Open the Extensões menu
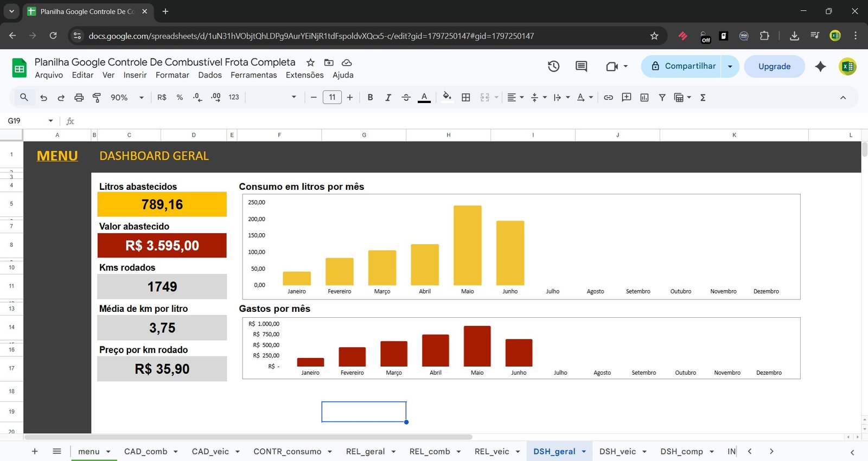 click(305, 75)
